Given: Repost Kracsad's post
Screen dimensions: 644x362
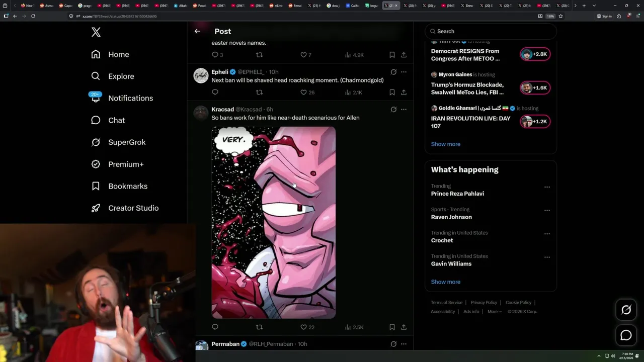Looking at the screenshot, I should (259, 327).
